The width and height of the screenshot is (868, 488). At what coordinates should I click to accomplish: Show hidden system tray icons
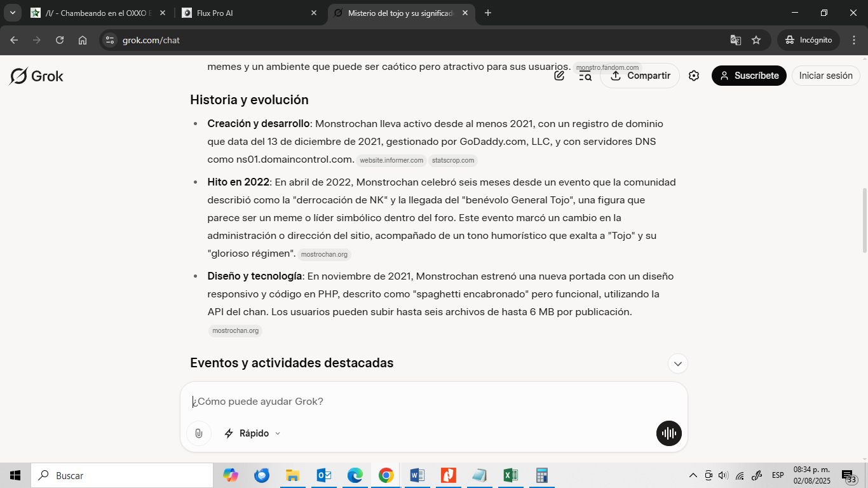[x=693, y=475]
